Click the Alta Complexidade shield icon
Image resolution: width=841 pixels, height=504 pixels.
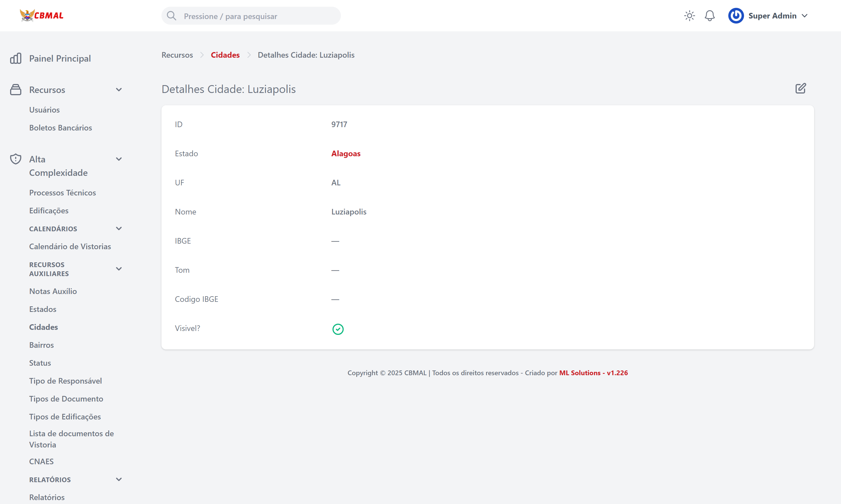16,159
